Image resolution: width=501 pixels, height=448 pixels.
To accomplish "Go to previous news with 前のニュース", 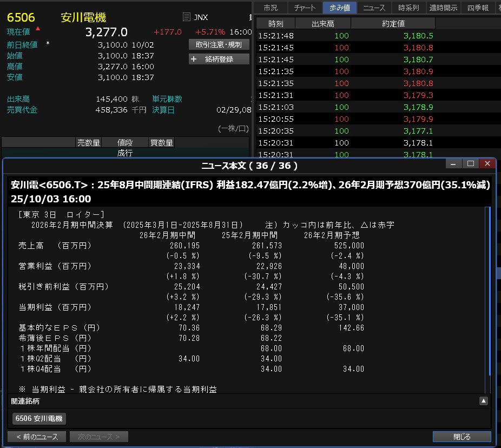I will [x=37, y=437].
